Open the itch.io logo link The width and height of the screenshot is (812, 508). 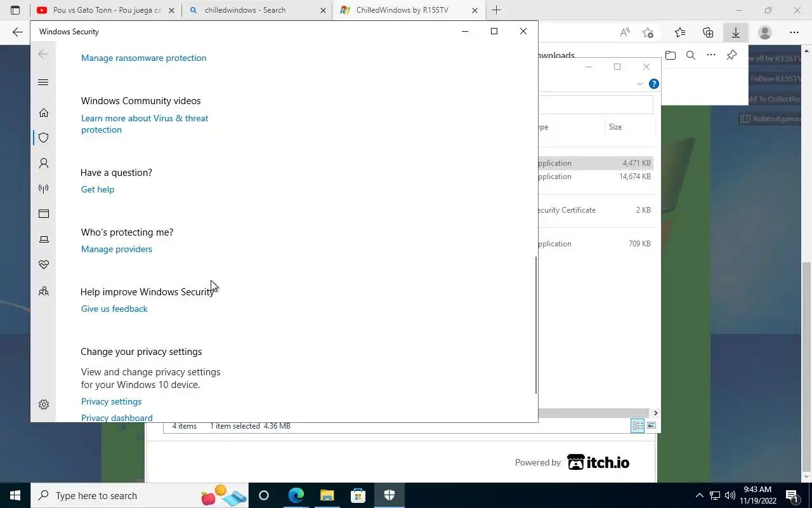click(x=598, y=462)
